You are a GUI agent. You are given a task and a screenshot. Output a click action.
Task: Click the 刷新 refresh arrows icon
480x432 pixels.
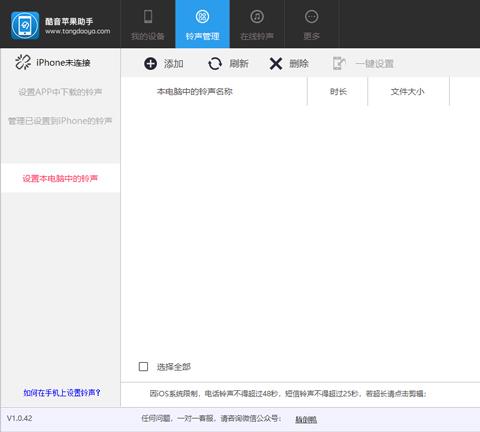point(215,64)
